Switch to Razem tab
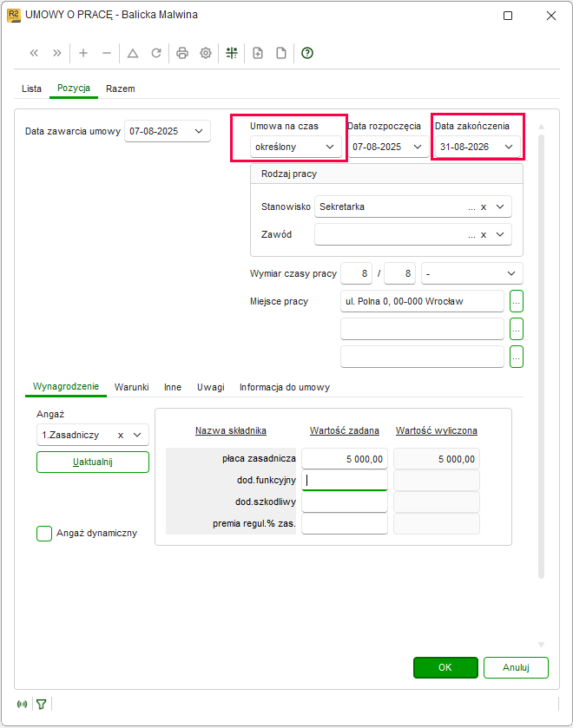Image resolution: width=573 pixels, height=728 pixels. (x=121, y=89)
